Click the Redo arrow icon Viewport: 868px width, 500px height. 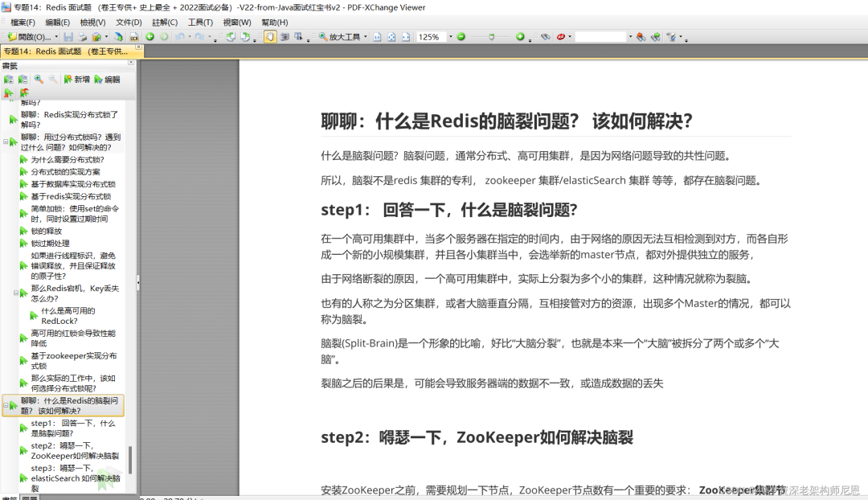click(x=199, y=37)
